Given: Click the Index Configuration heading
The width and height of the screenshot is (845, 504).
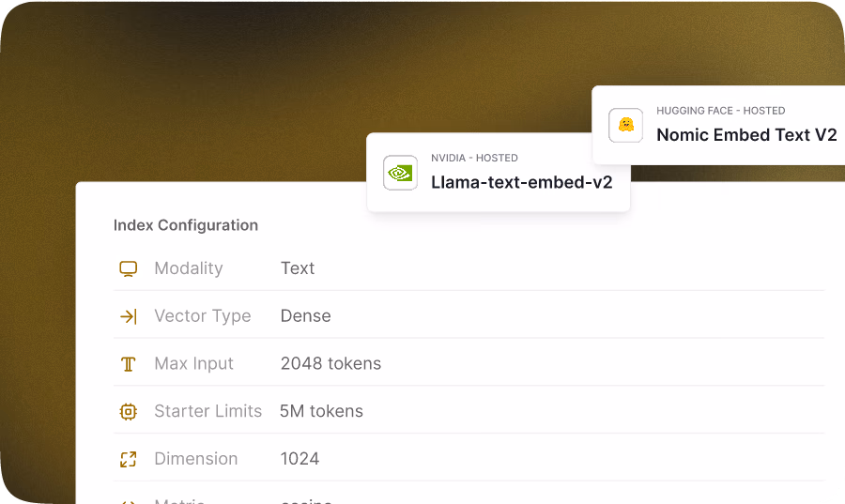Looking at the screenshot, I should [x=186, y=225].
